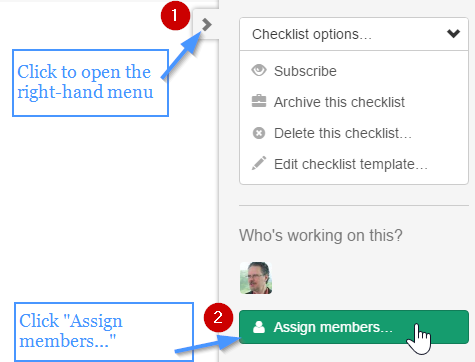475x362 pixels.
Task: Select Subscribe menu entry
Action: 305,71
